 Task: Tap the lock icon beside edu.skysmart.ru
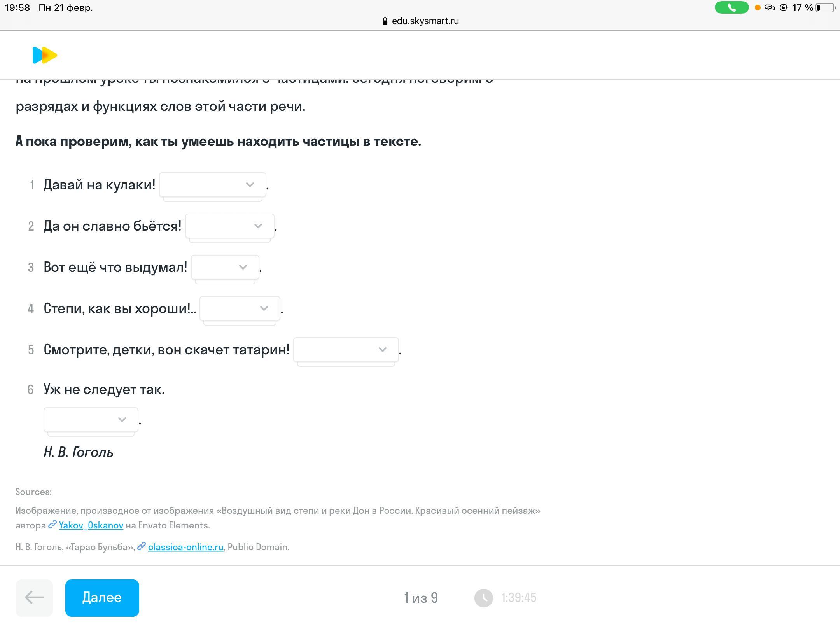[385, 21]
